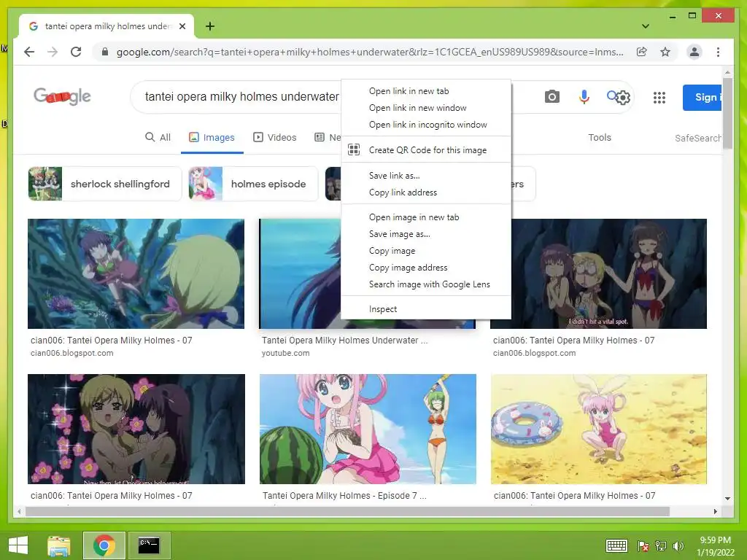Viewport: 747px width, 560px height.
Task: Reload the current page
Action: 76,52
